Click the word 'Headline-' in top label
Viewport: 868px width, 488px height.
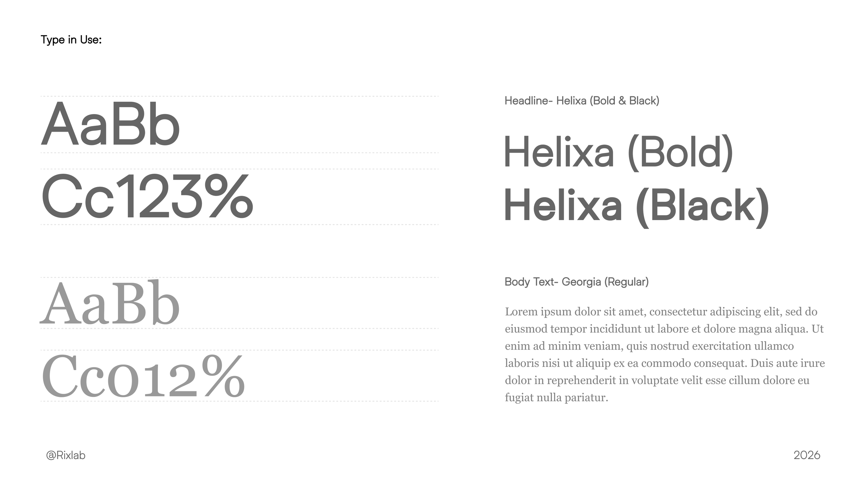[529, 101]
